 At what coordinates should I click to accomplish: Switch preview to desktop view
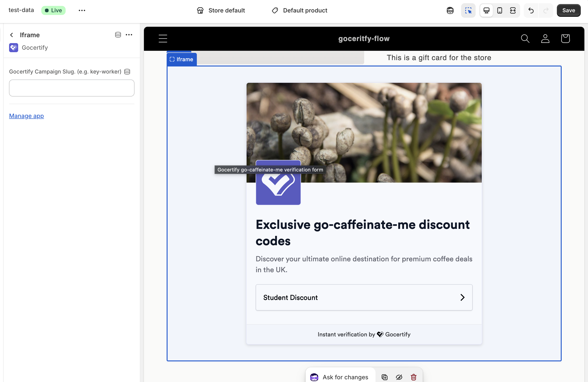coord(486,10)
